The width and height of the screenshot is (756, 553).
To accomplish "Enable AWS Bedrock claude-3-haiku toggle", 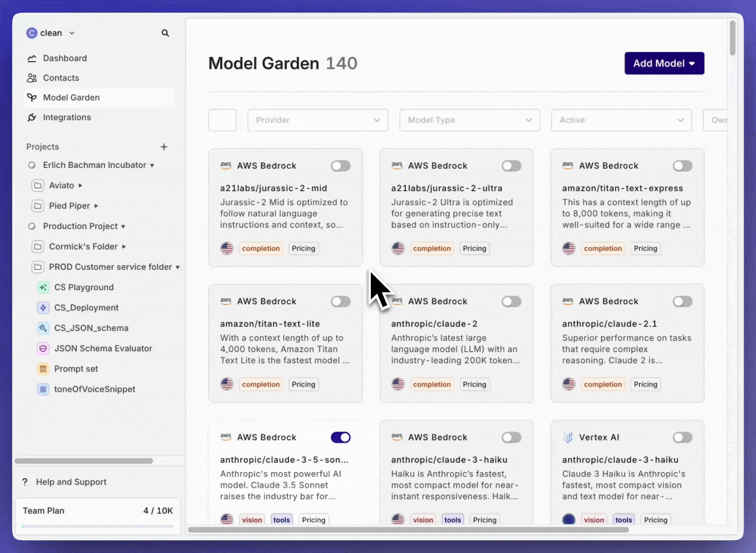I will click(512, 437).
